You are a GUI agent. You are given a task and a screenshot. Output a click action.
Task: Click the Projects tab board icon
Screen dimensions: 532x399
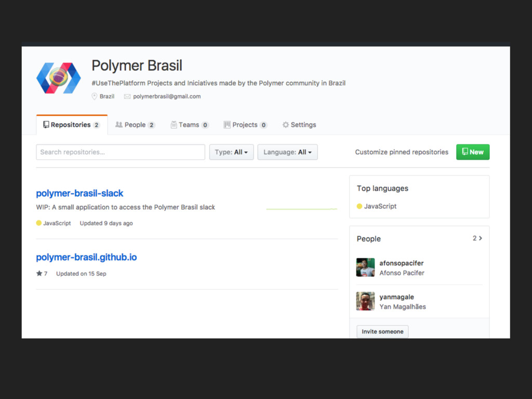(227, 125)
